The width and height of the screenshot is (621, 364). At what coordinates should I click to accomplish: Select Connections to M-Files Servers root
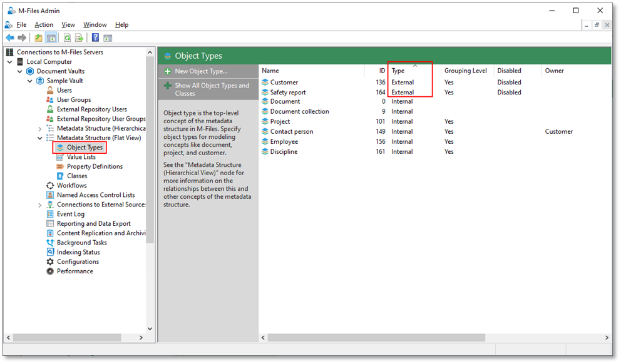(60, 53)
